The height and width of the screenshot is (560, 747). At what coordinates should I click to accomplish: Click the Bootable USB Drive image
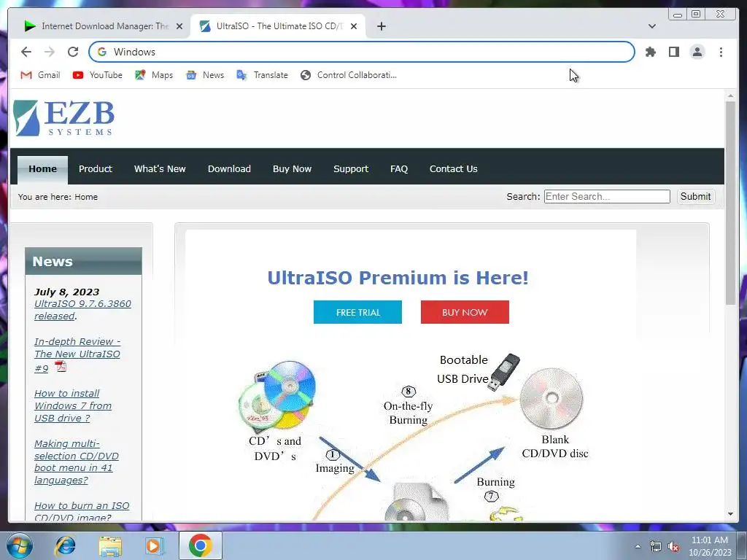coord(504,372)
